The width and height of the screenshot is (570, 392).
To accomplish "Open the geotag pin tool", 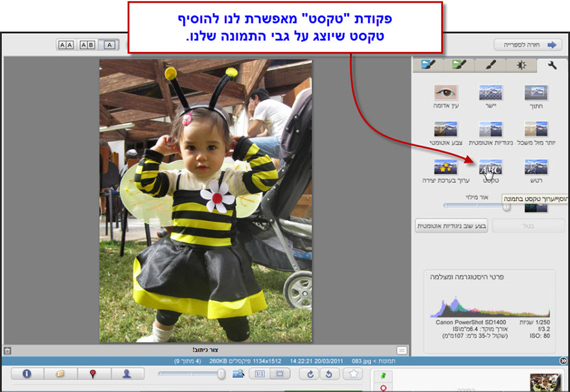I will coord(93,374).
